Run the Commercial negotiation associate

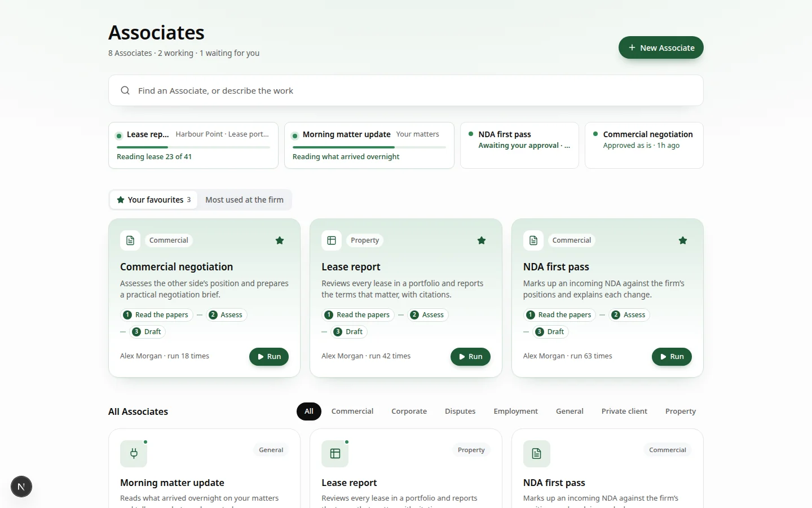coord(269,357)
